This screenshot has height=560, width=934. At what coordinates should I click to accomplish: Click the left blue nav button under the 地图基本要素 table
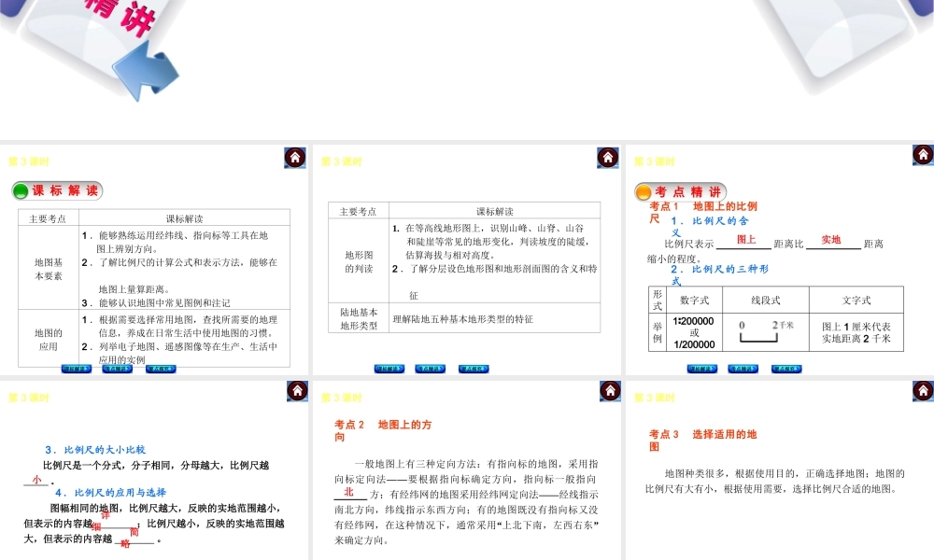click(x=77, y=369)
